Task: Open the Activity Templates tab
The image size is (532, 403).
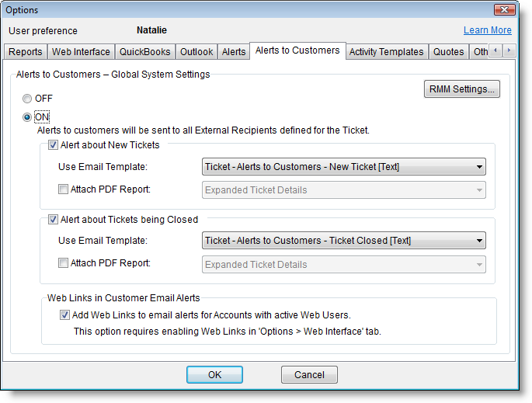Action: [x=386, y=52]
